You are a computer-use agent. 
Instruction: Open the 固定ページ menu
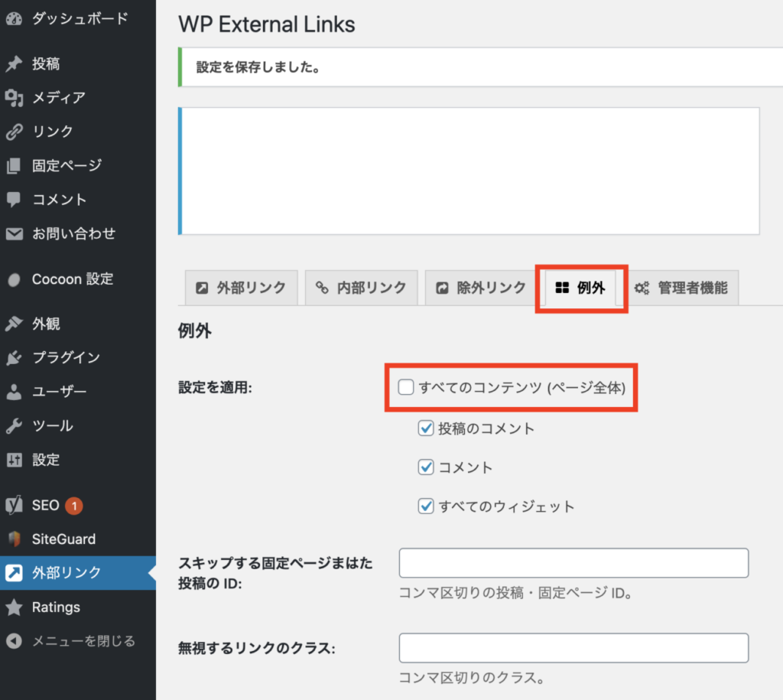78,165
